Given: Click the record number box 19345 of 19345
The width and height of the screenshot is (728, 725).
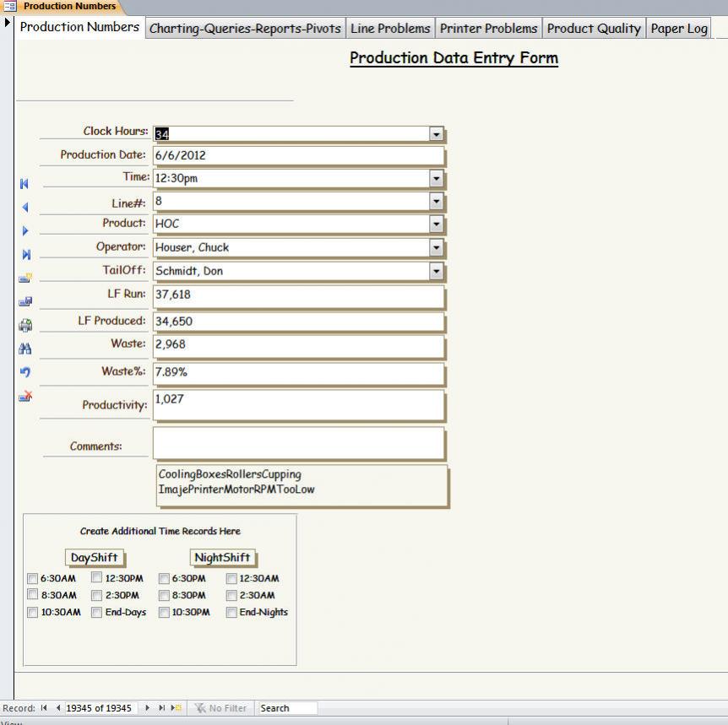Looking at the screenshot, I should 100,708.
